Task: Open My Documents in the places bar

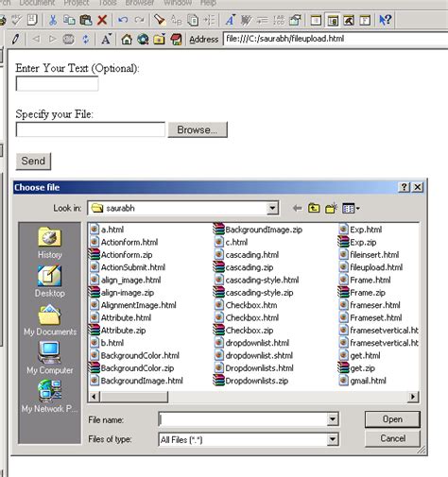Action: (x=50, y=320)
